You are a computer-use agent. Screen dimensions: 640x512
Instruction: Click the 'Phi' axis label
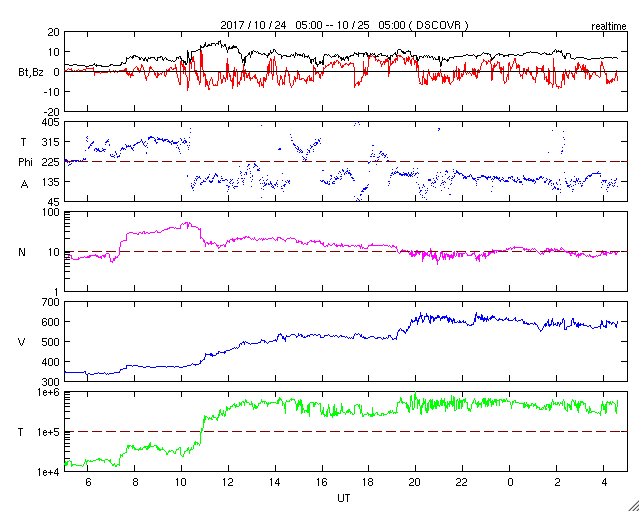pos(25,162)
